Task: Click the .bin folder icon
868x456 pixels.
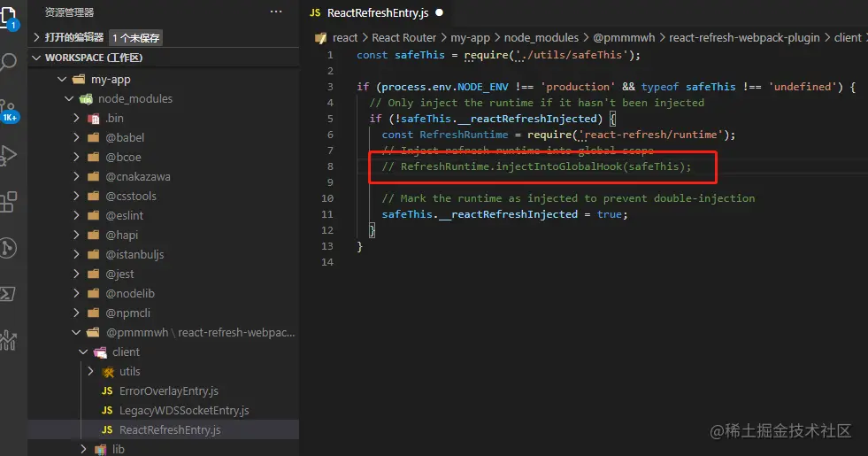Action: point(94,119)
